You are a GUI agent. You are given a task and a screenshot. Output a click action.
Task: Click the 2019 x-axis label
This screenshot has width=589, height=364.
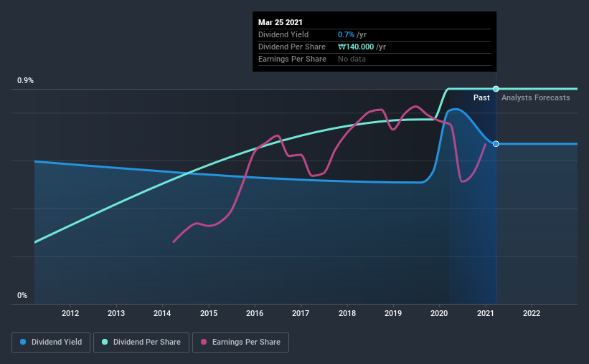click(393, 313)
